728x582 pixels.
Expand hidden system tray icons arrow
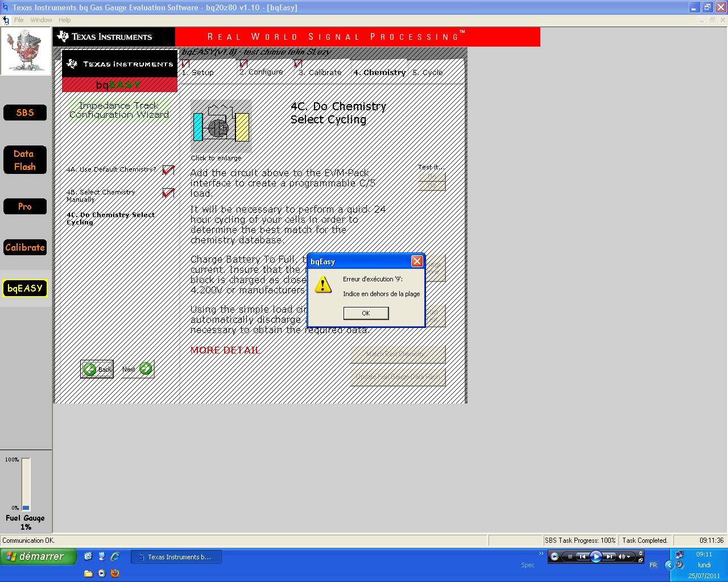(x=669, y=565)
